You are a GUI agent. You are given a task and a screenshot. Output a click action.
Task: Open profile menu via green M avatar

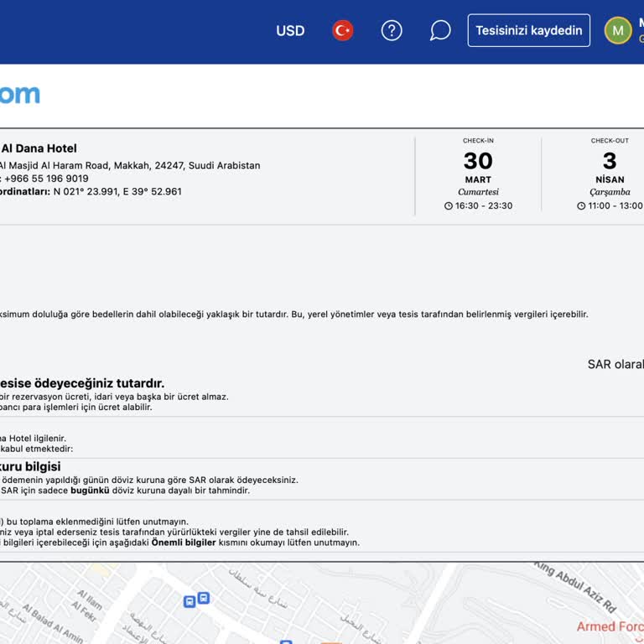[618, 30]
